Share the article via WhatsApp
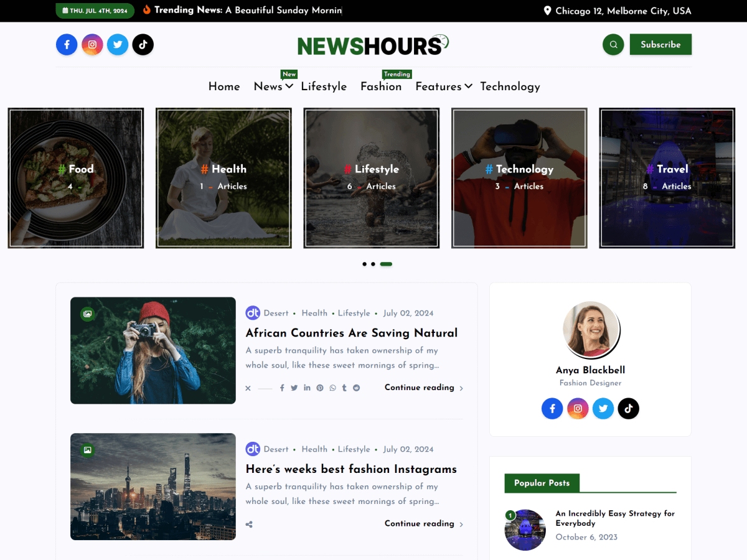Image resolution: width=747 pixels, height=560 pixels. 332,388
